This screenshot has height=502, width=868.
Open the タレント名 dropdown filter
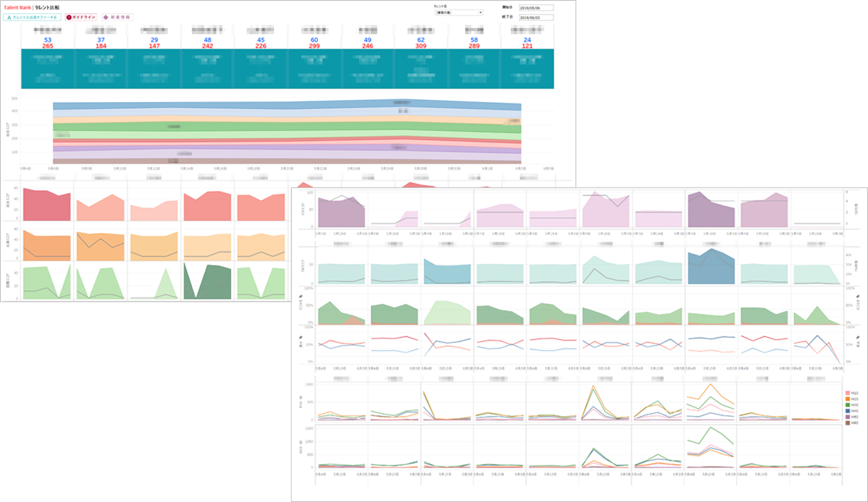[x=457, y=13]
